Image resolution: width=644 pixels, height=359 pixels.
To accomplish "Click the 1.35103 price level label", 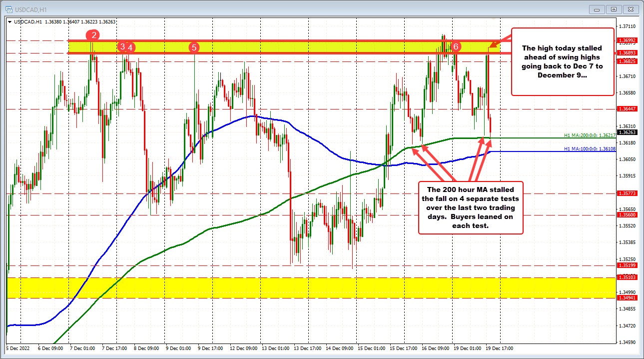I will point(626,277).
